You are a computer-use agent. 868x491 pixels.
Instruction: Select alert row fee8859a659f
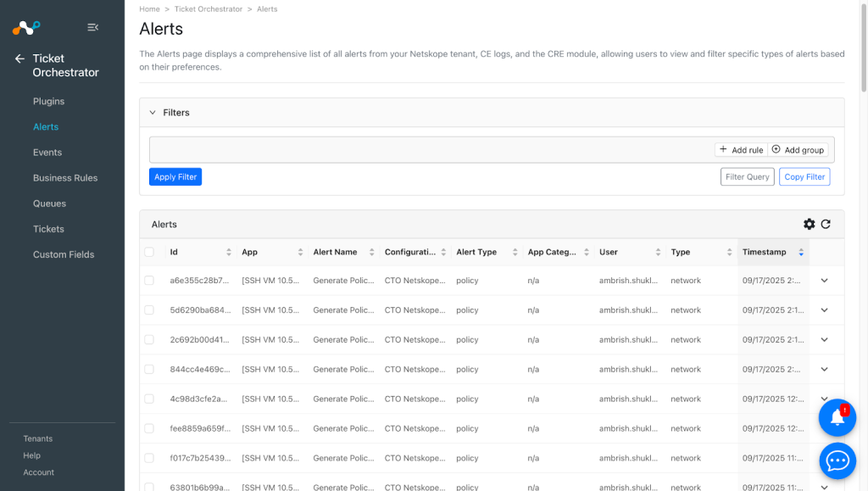149,428
